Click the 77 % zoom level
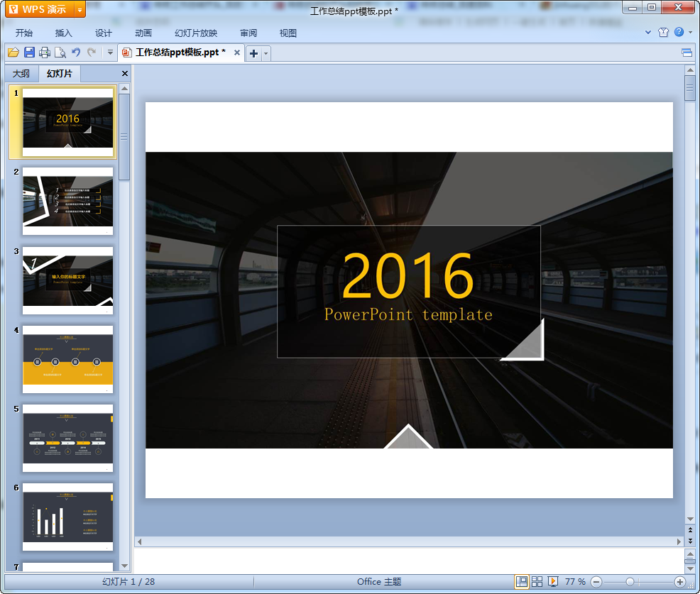The width and height of the screenshot is (700, 594). tap(575, 581)
